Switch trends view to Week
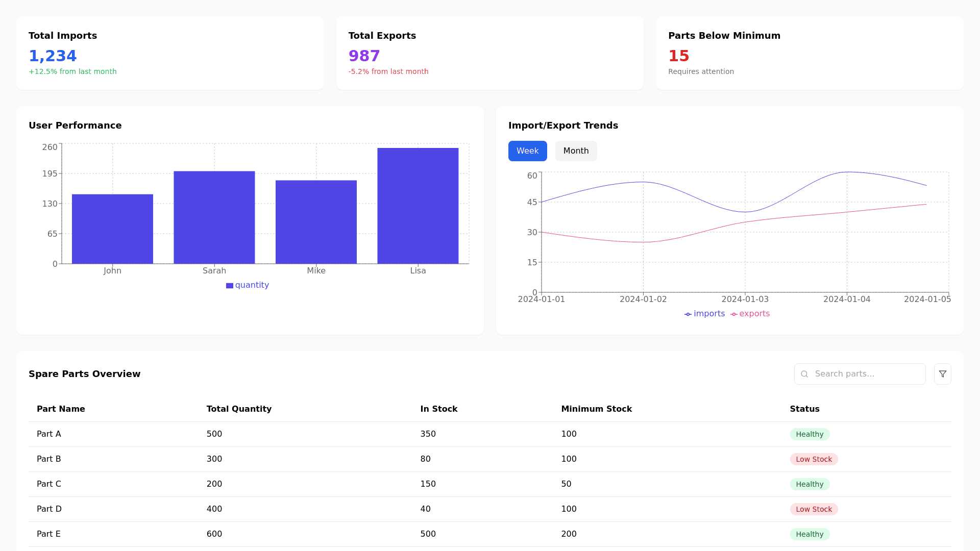Screen dimensions: 980x551 527,151
